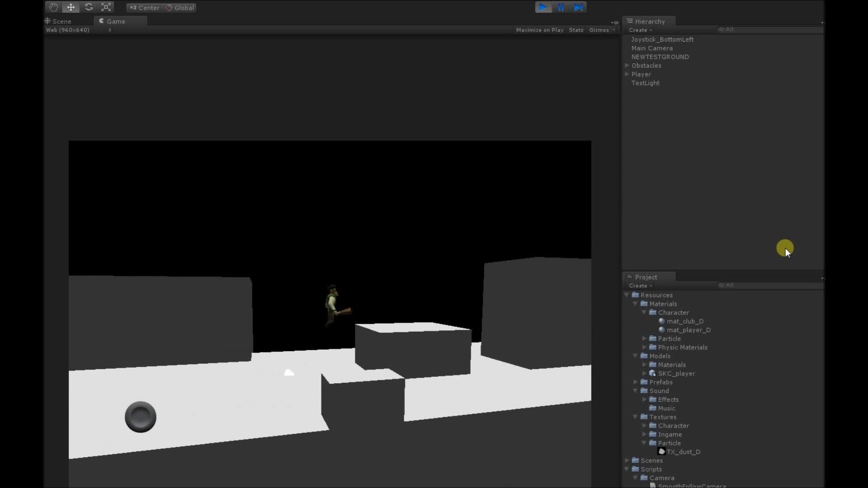Toggle the Stats overlay
868x488 pixels.
pos(576,30)
